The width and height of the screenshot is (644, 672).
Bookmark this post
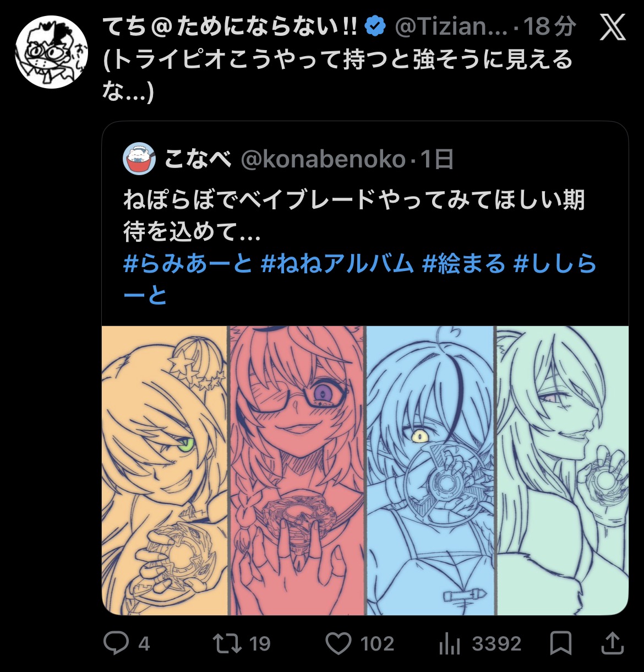pos(560,643)
